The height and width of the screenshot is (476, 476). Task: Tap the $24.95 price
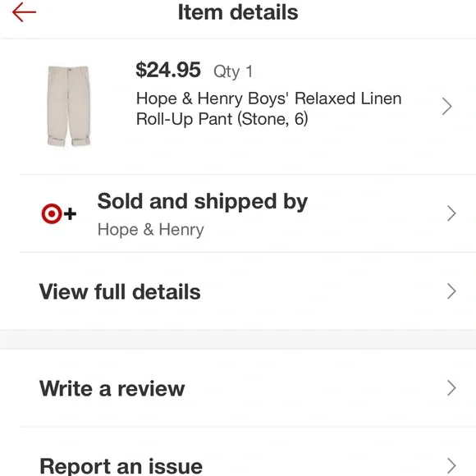[x=168, y=70]
